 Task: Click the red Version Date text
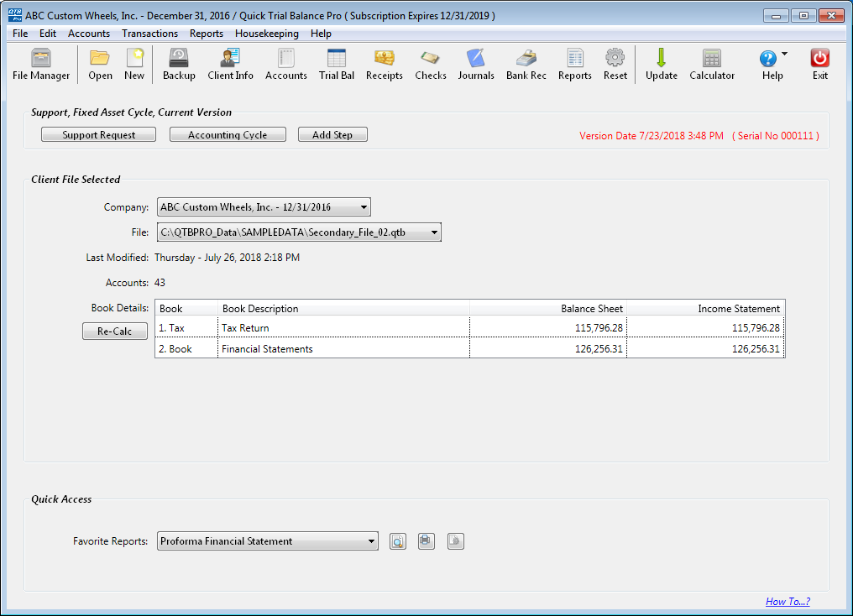click(652, 135)
